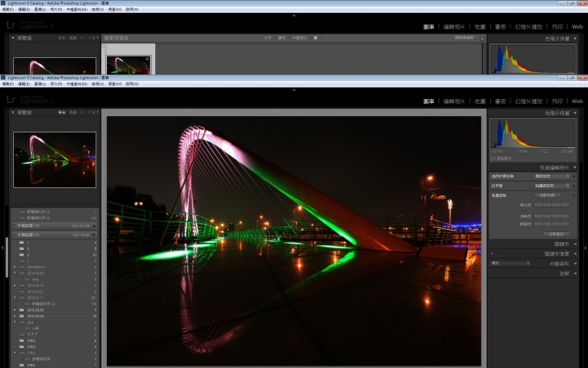Enable the 中繼資料 filter in back window
Viewport: 588px width, 368px height.
[x=299, y=38]
